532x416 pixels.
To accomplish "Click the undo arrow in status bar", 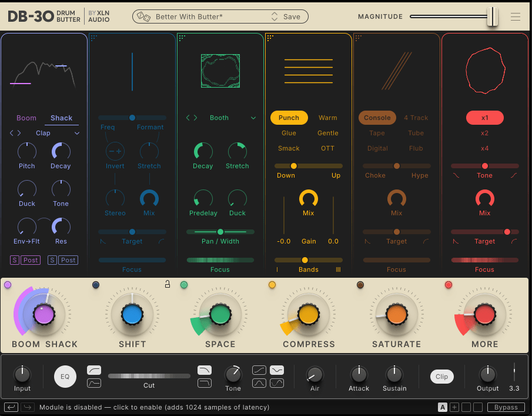I will coord(11,407).
